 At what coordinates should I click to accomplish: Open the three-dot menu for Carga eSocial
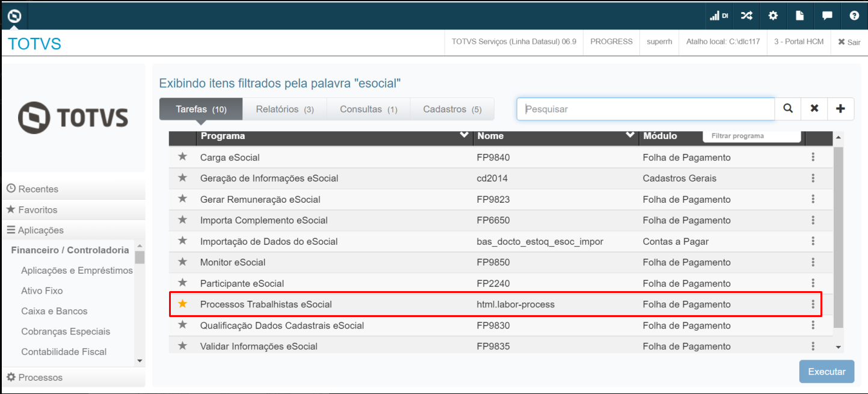click(813, 157)
